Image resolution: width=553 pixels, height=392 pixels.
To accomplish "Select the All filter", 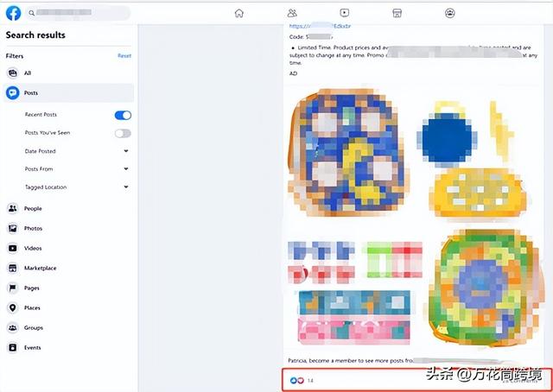I will click(x=68, y=73).
